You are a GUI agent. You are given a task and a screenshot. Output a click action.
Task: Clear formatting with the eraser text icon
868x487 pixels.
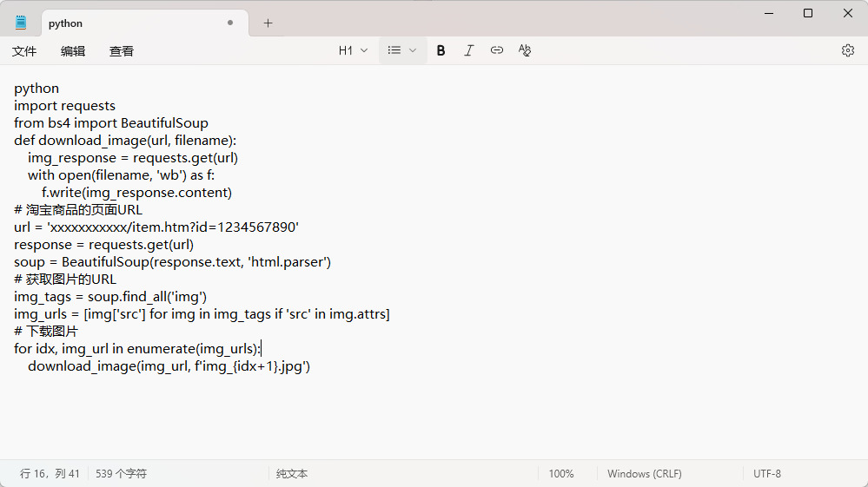point(524,50)
